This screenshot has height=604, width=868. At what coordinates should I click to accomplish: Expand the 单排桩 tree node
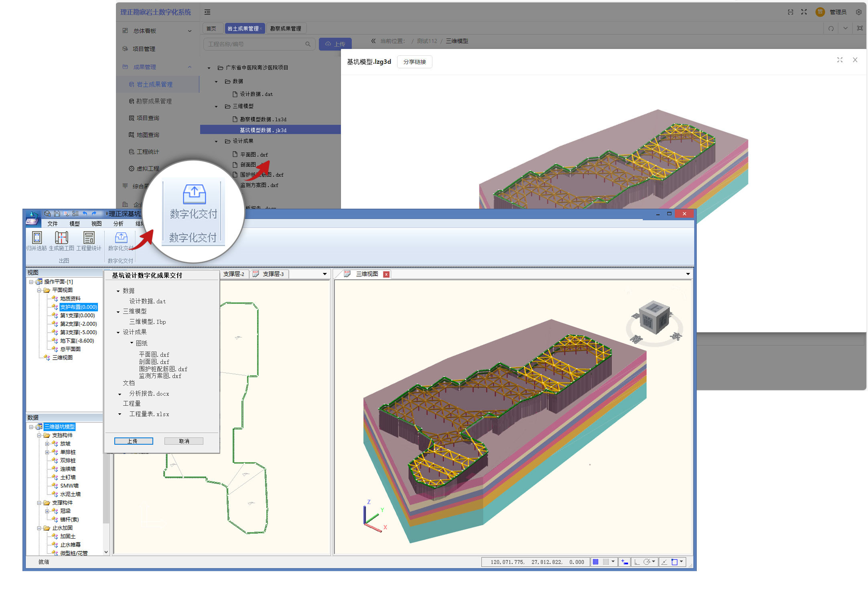[x=47, y=452]
